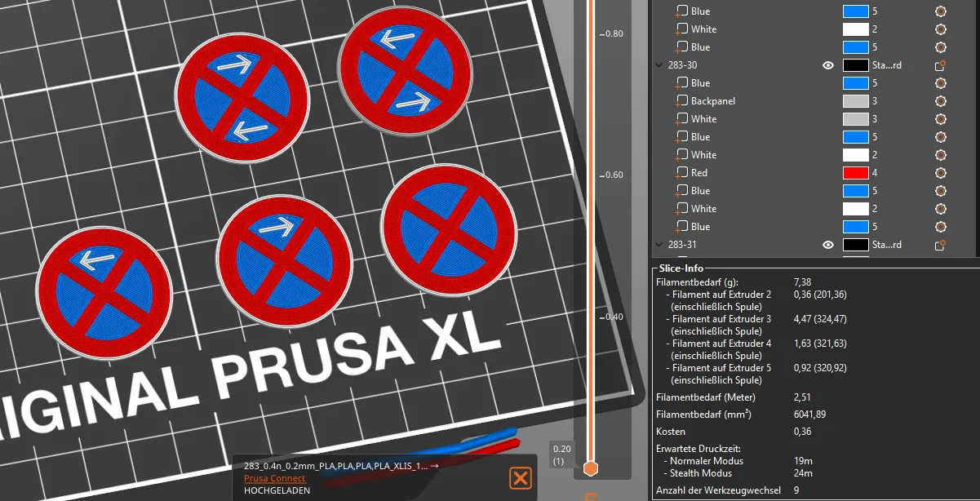
Task: Click the uploaded file name in notification
Action: [336, 466]
